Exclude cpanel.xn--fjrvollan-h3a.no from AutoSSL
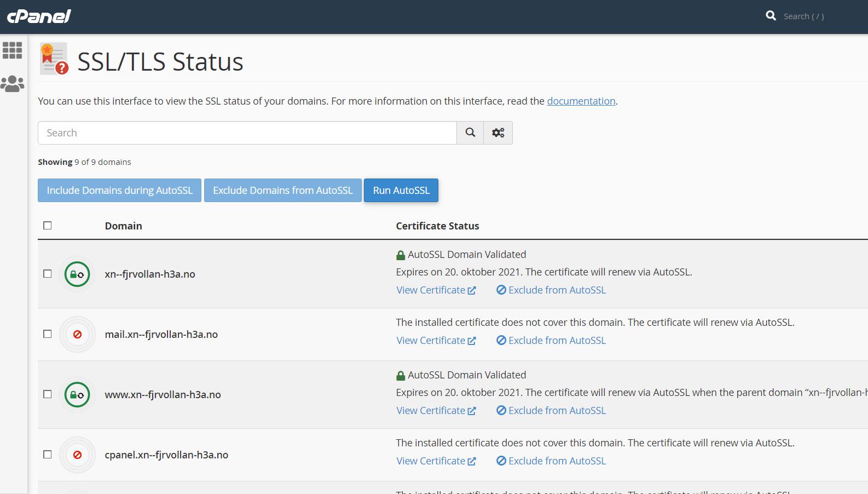The height and width of the screenshot is (494, 868). pos(551,461)
